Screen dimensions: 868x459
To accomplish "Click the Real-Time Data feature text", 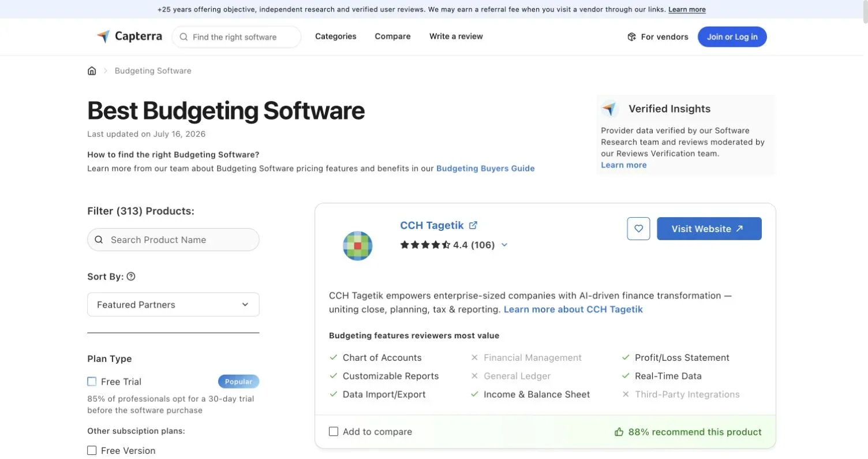I will pyautogui.click(x=668, y=376).
